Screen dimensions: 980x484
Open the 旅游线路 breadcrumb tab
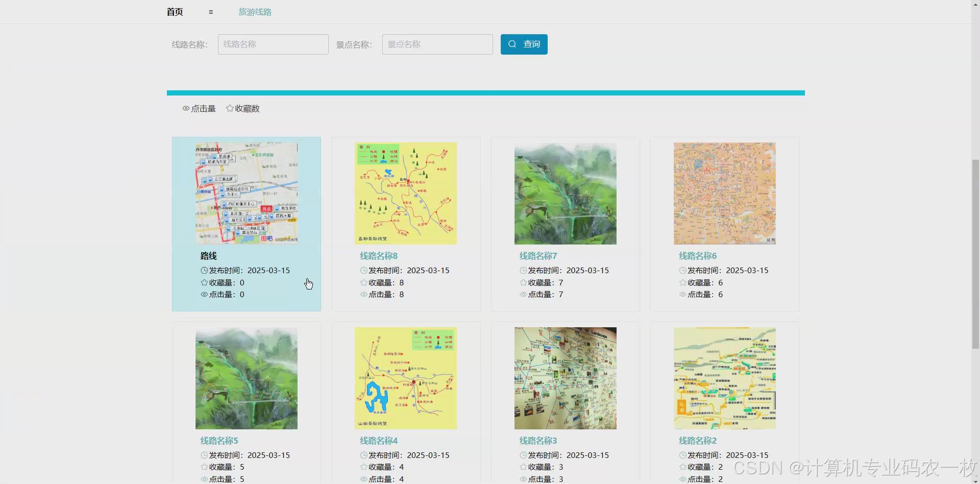pyautogui.click(x=255, y=12)
